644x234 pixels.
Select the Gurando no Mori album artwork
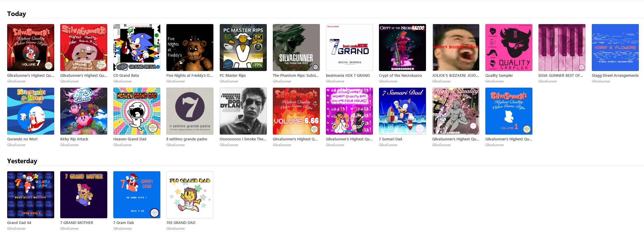coord(31,111)
